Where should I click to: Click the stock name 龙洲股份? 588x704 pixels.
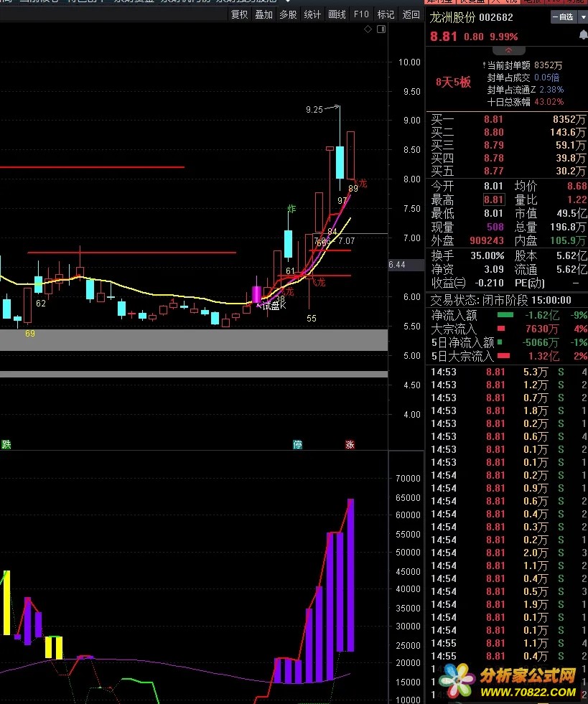coord(452,17)
